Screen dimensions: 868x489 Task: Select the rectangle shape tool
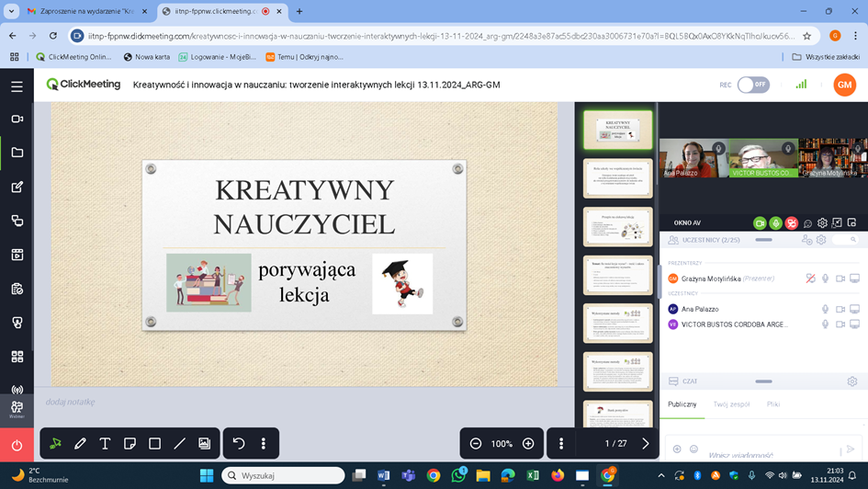point(154,444)
